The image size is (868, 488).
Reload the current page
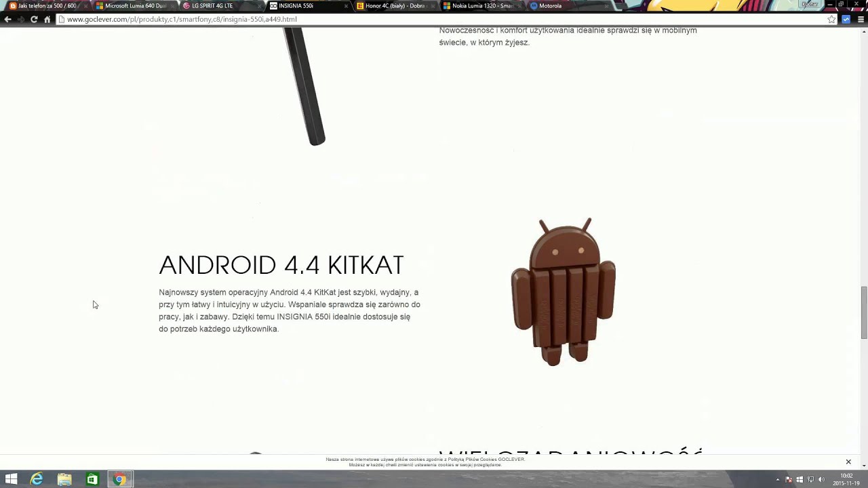34,20
